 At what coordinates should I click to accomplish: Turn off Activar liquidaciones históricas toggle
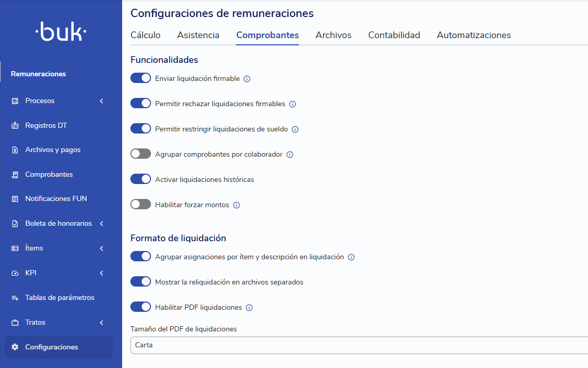141,179
